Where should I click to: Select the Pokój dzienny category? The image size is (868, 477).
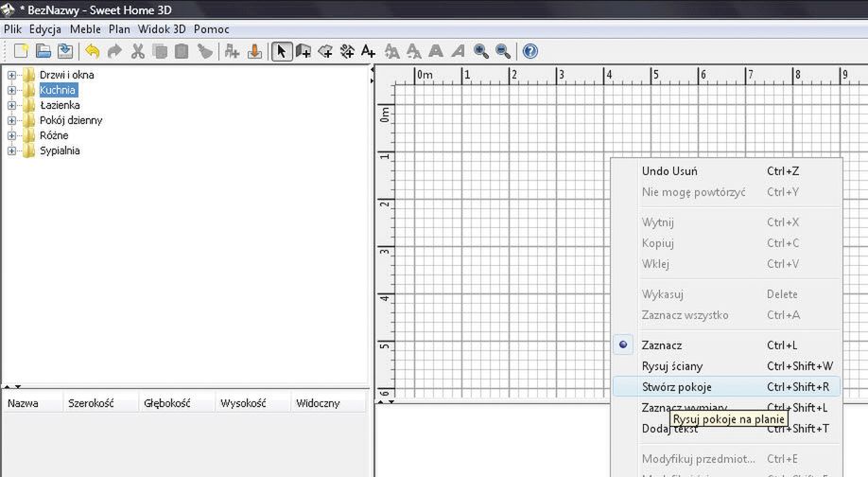(x=71, y=120)
